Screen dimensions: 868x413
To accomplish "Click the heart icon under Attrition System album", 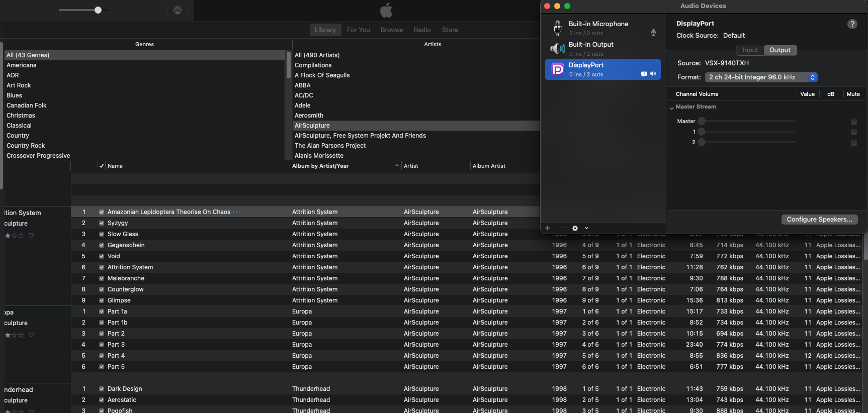I will point(31,236).
